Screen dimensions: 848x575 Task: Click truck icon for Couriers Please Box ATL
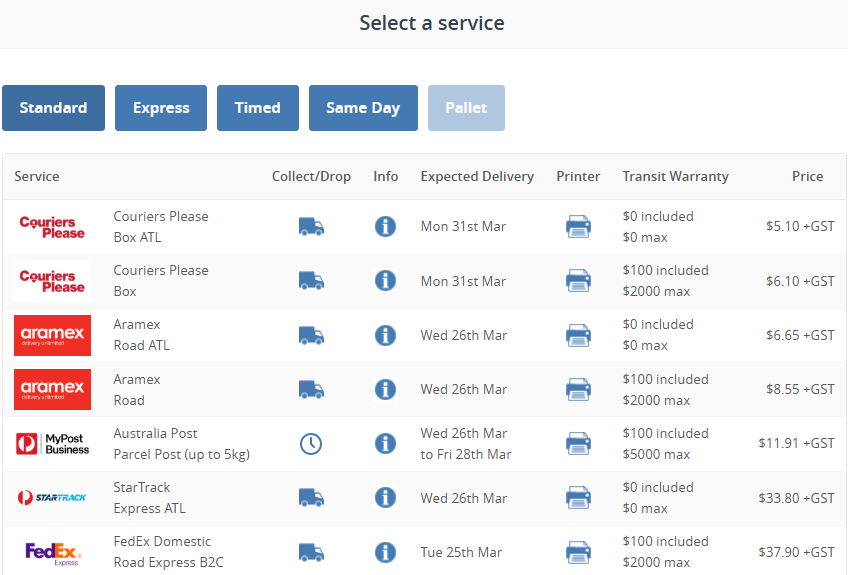[x=311, y=227]
